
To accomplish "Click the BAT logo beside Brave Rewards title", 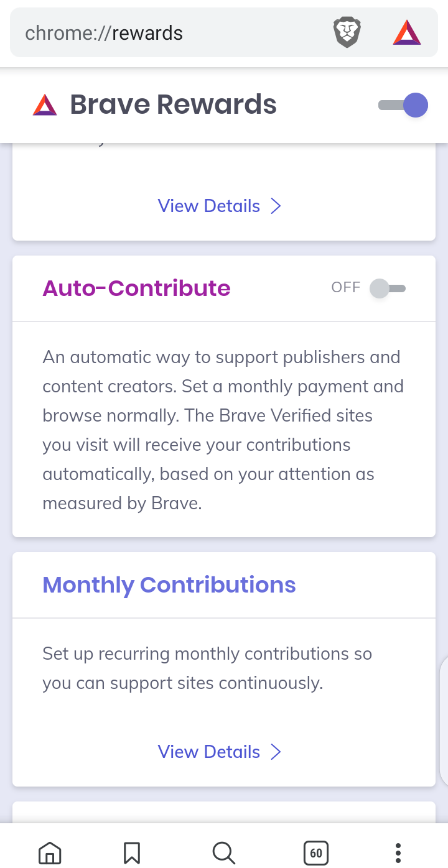I will pyautogui.click(x=45, y=105).
